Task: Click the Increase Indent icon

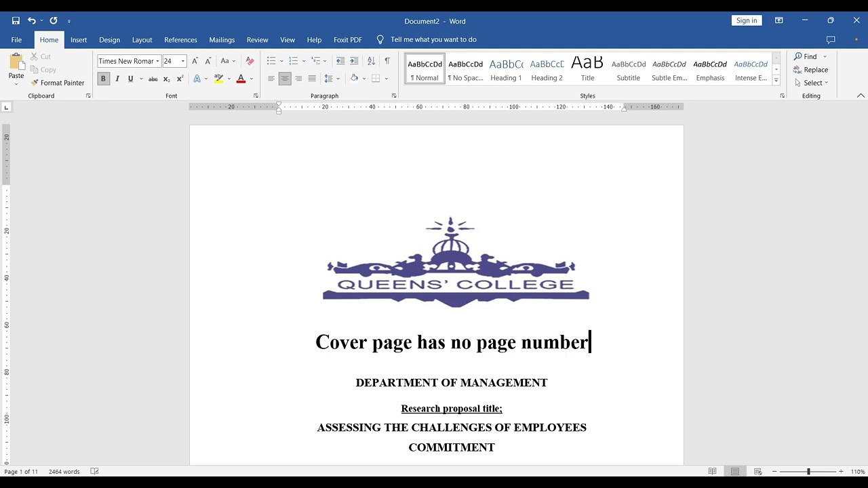Action: (354, 61)
